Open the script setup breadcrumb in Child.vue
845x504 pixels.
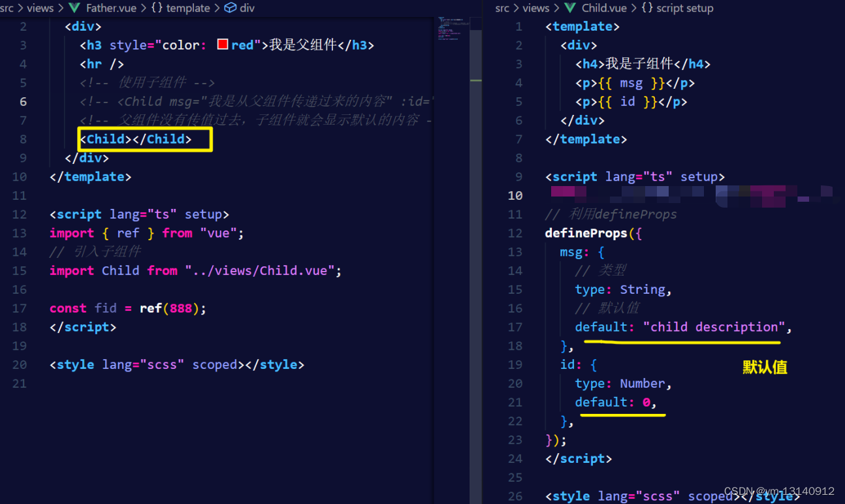point(686,8)
